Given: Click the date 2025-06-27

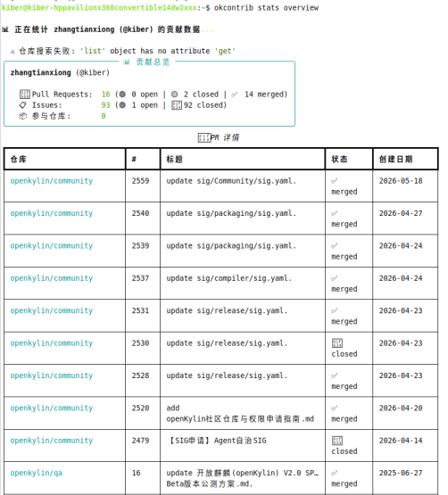Looking at the screenshot, I should tap(401, 473).
